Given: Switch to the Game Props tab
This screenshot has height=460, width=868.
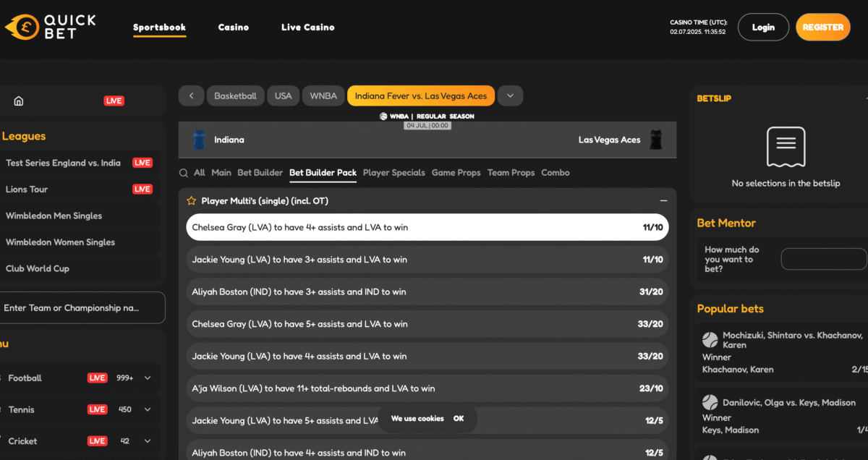Looking at the screenshot, I should (456, 173).
